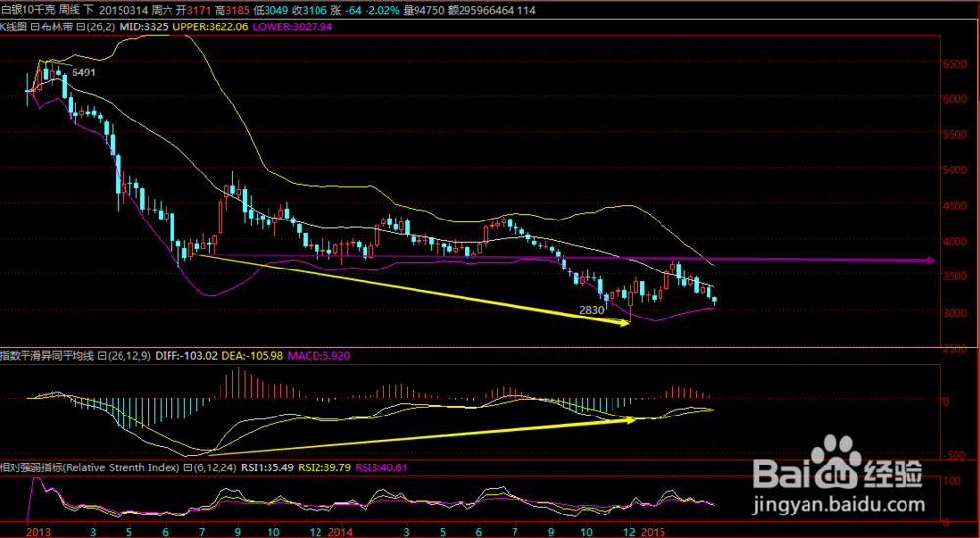Click the 3000 price axis label
The height and width of the screenshot is (538, 980).
click(955, 313)
